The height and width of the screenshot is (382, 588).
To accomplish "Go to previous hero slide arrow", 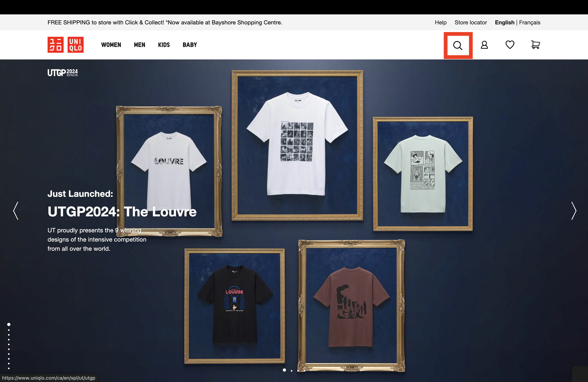I will [16, 211].
